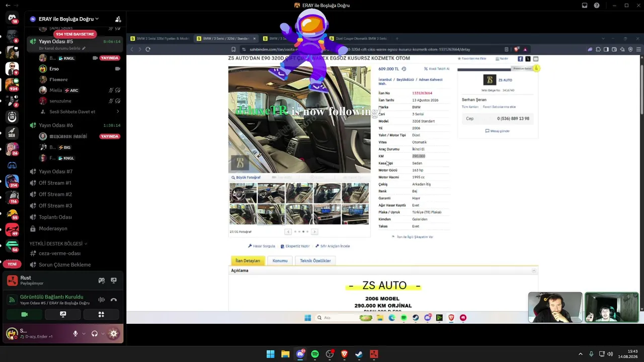Open microphone input options arrow
The height and width of the screenshot is (362, 644).
[84, 333]
